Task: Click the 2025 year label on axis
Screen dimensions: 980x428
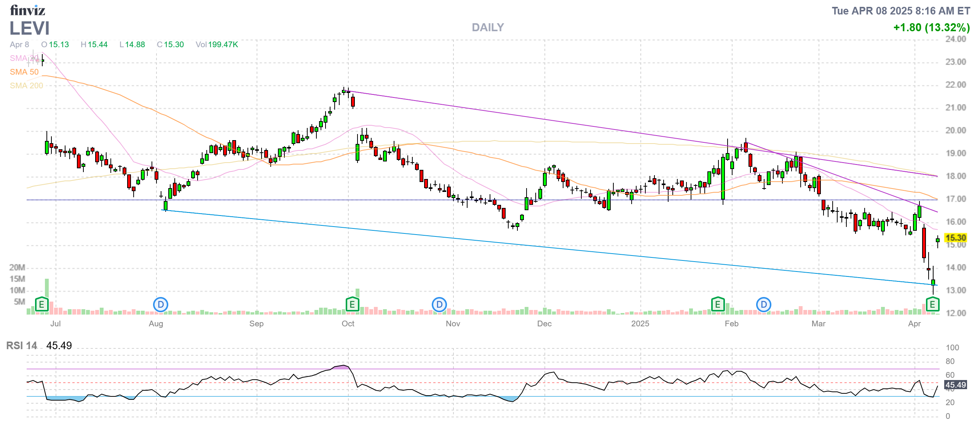Action: click(640, 324)
